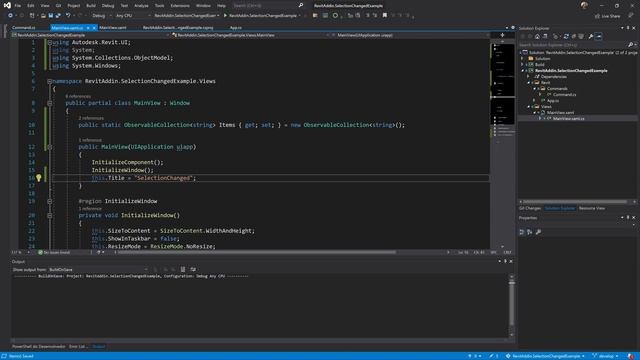This screenshot has width=640, height=360.
Task: Toggle the Solution Explorer preview selected items icon
Action: pyautogui.click(x=598, y=36)
